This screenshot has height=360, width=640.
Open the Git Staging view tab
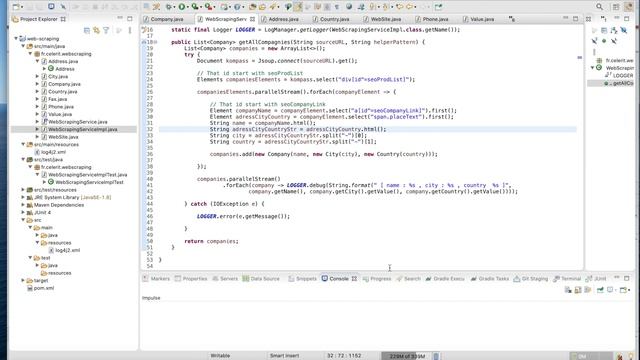point(531,279)
